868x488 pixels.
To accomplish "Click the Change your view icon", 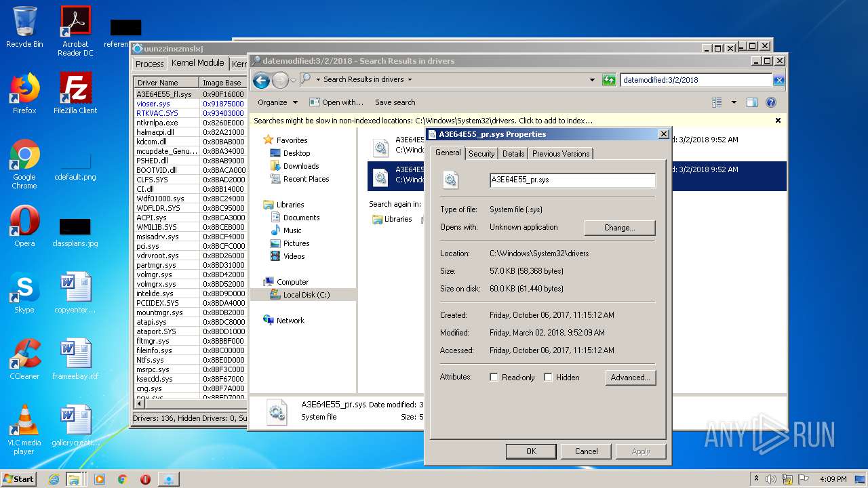I will click(x=717, y=102).
